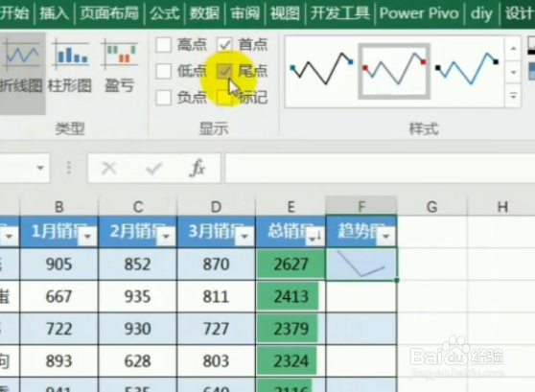
Task: Select column header G
Action: (432, 206)
